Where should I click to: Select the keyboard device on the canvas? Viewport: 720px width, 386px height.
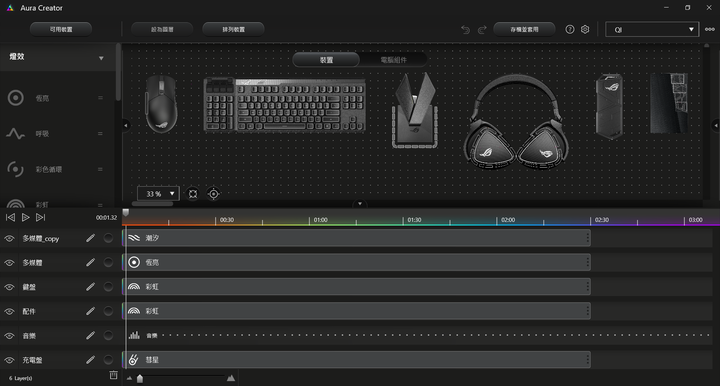[x=285, y=105]
